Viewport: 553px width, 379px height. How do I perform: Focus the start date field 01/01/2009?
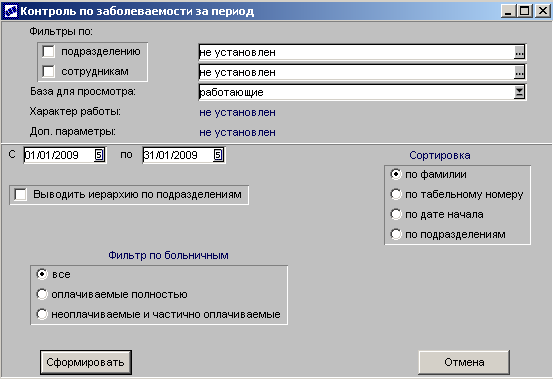pos(59,155)
